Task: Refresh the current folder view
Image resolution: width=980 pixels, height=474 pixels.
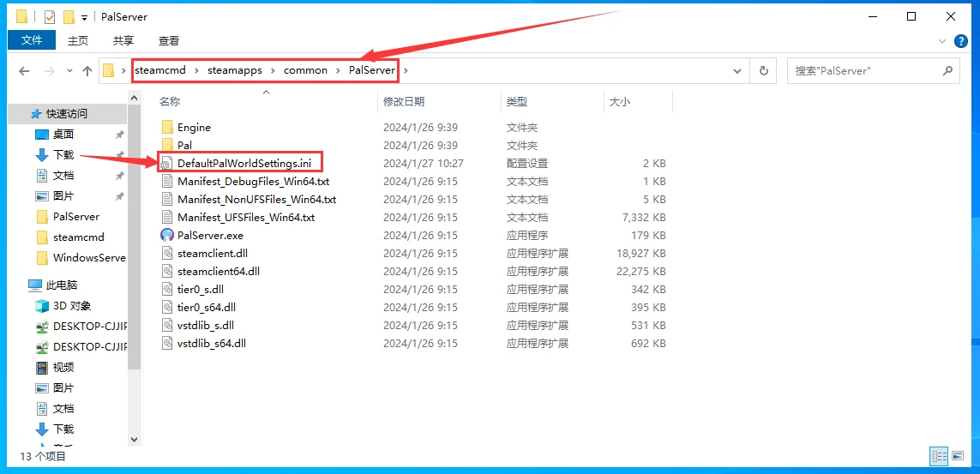Action: pyautogui.click(x=763, y=71)
